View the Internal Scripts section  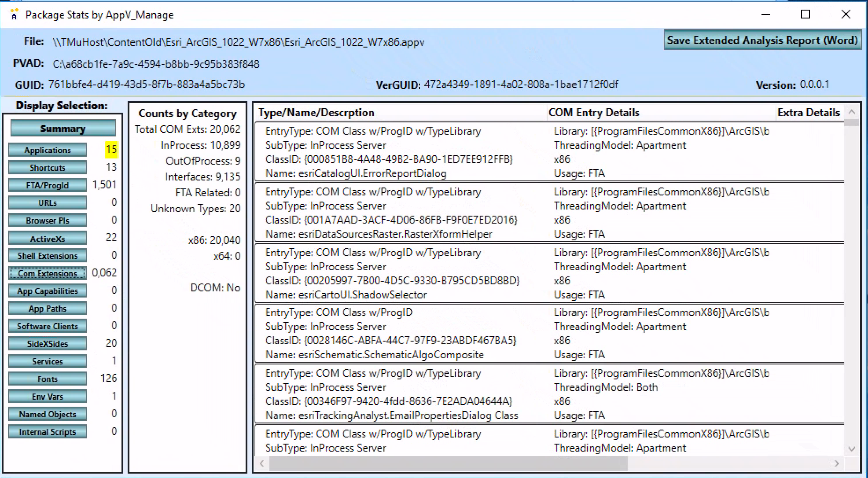click(x=48, y=432)
